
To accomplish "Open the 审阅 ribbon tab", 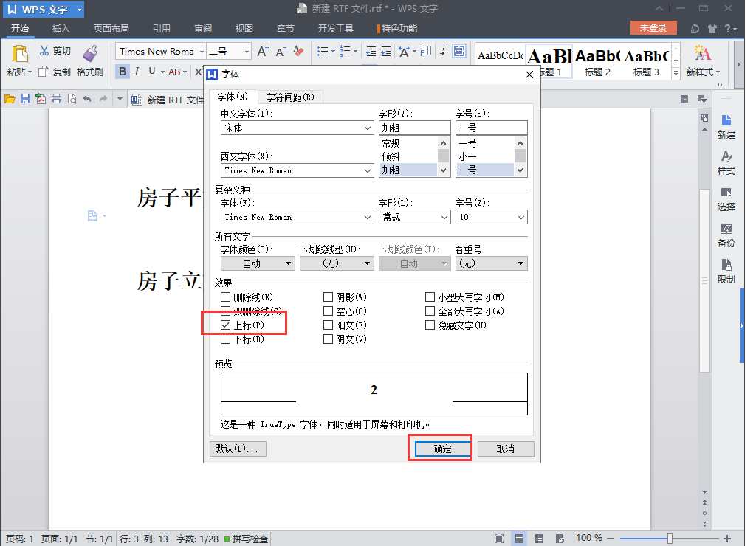I will coord(203,29).
